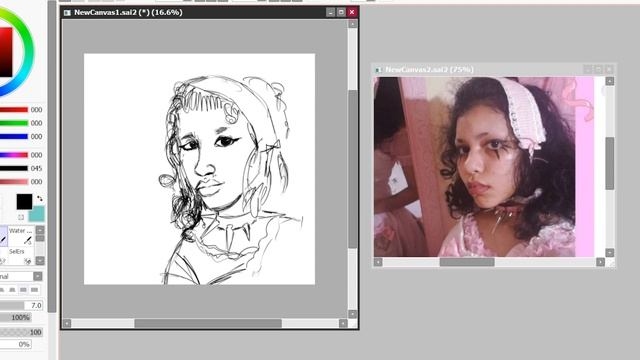Click NewCanvas2 horizontal scrollbar thumb

(467, 262)
